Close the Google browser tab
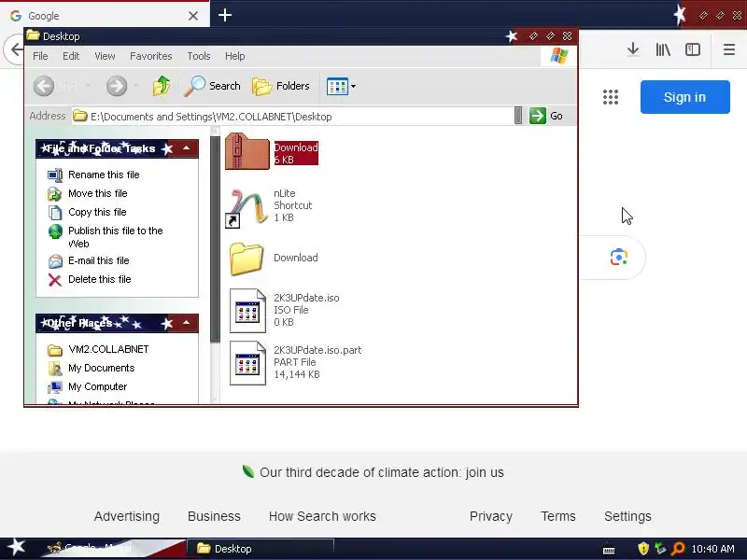Screen dimensions: 747x560 click(x=193, y=16)
